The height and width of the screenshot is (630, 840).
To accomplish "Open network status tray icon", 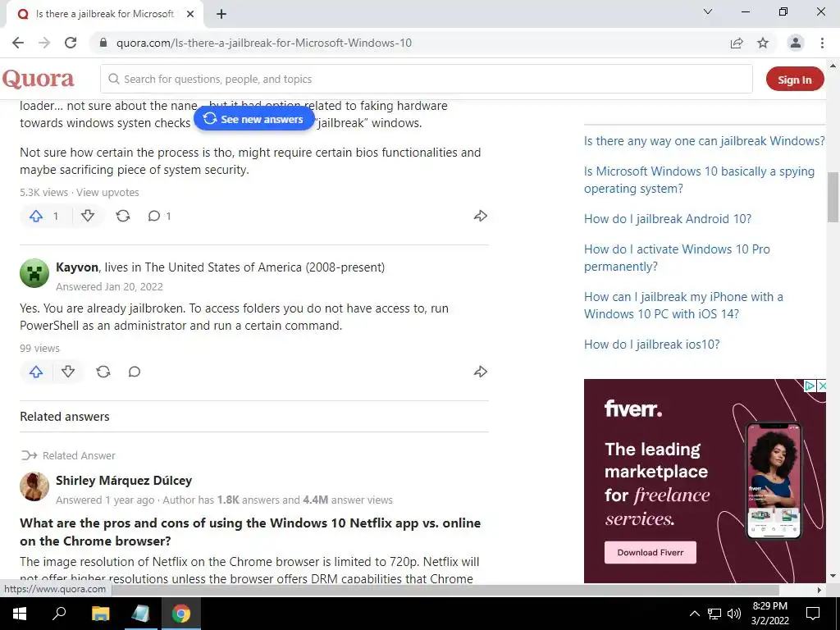I will click(714, 614).
